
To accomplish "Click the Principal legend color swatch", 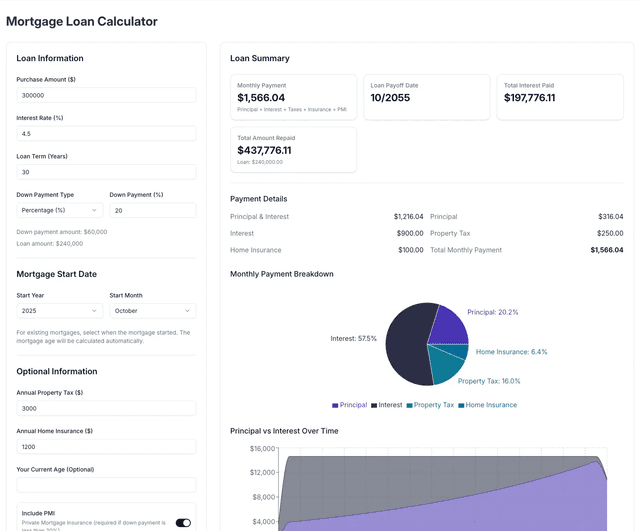I will coord(335,405).
